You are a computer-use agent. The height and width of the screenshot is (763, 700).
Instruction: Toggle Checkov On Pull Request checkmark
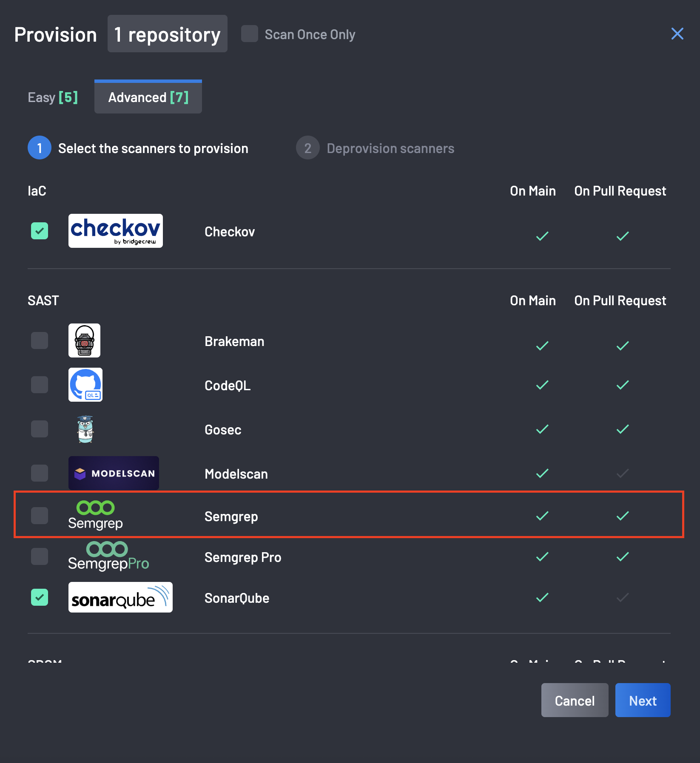click(x=623, y=236)
